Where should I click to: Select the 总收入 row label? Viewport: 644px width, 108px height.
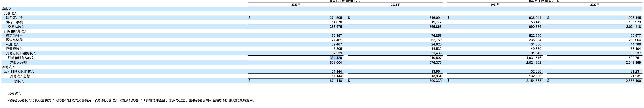click(x=19, y=81)
